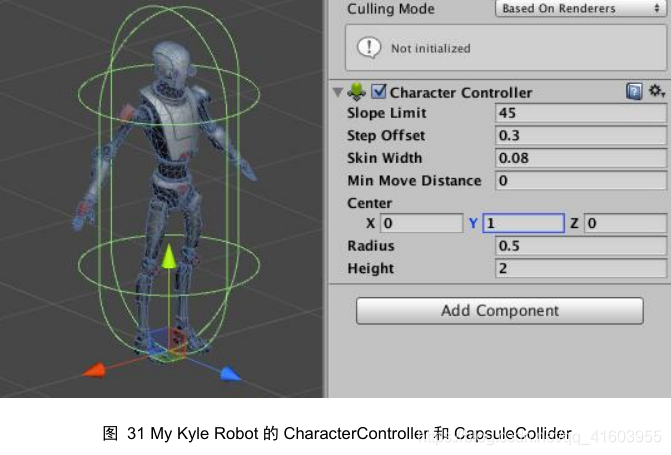The image size is (671, 455).
Task: Click the Add Component button
Action: pyautogui.click(x=500, y=311)
